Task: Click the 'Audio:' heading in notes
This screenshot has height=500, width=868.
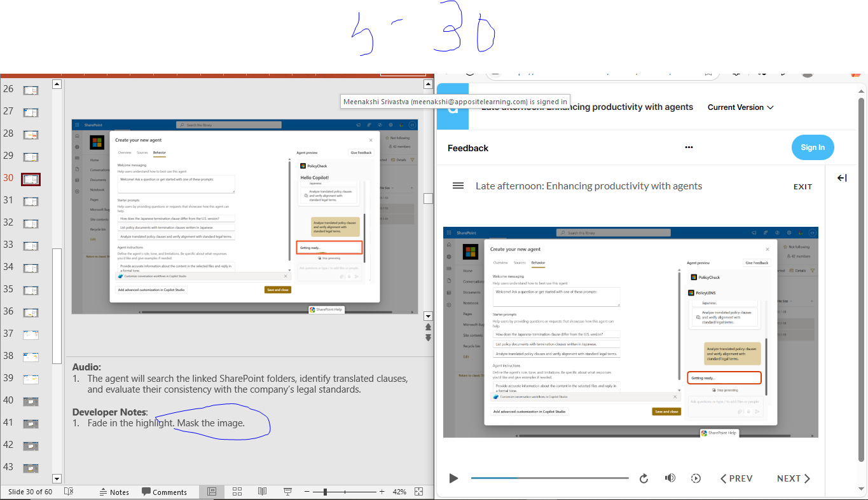Action: (x=86, y=367)
